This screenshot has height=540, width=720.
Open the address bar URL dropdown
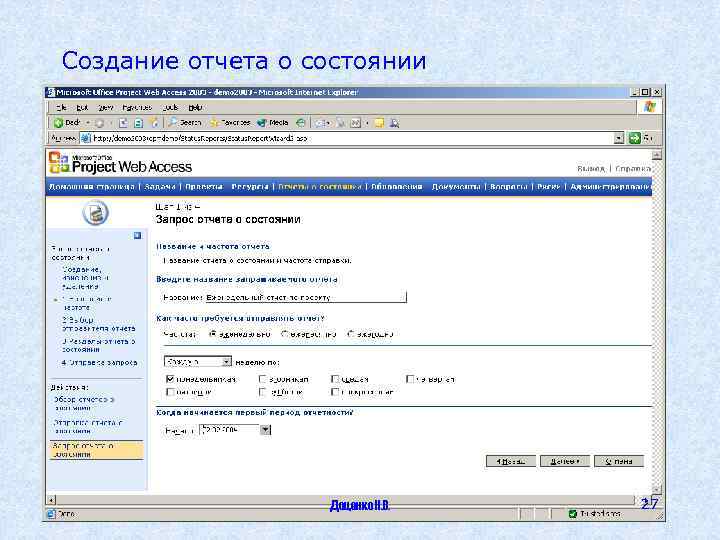[x=619, y=138]
